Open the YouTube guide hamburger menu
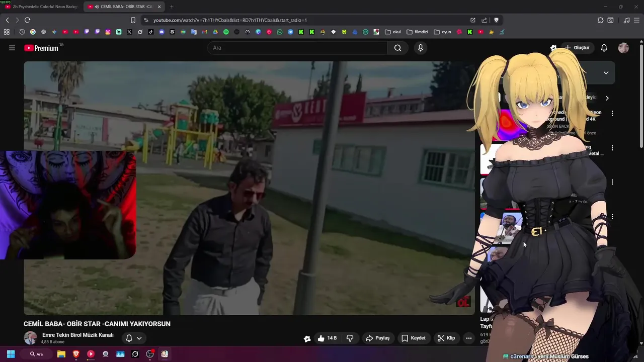The width and height of the screenshot is (644, 362). click(x=12, y=48)
